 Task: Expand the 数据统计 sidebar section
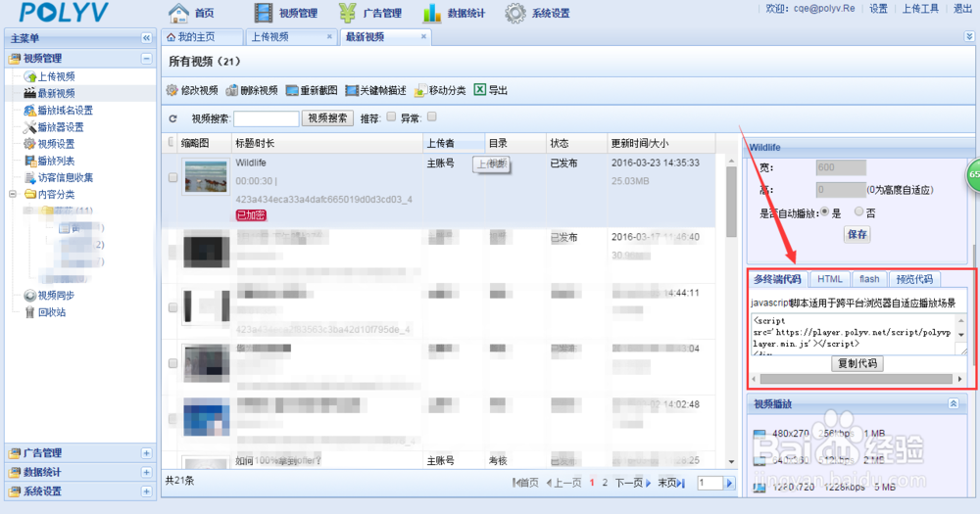[x=146, y=472]
